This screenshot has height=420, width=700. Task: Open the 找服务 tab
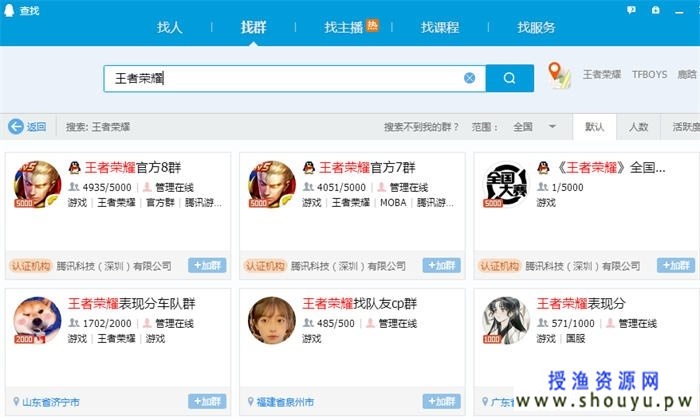(x=537, y=27)
